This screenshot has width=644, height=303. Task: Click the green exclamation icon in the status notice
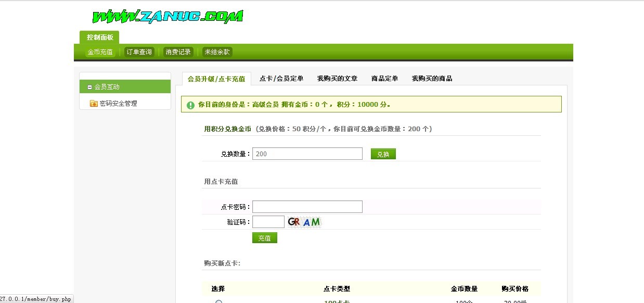190,105
